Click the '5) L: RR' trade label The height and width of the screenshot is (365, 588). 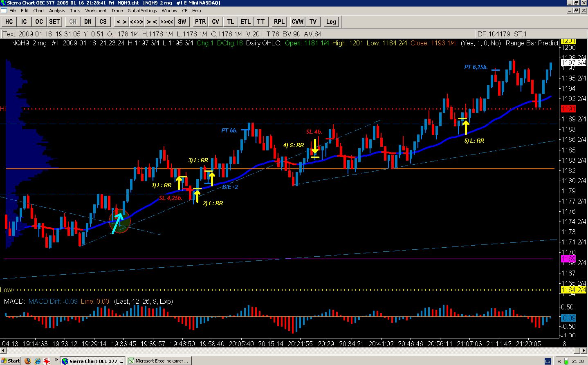click(x=474, y=141)
